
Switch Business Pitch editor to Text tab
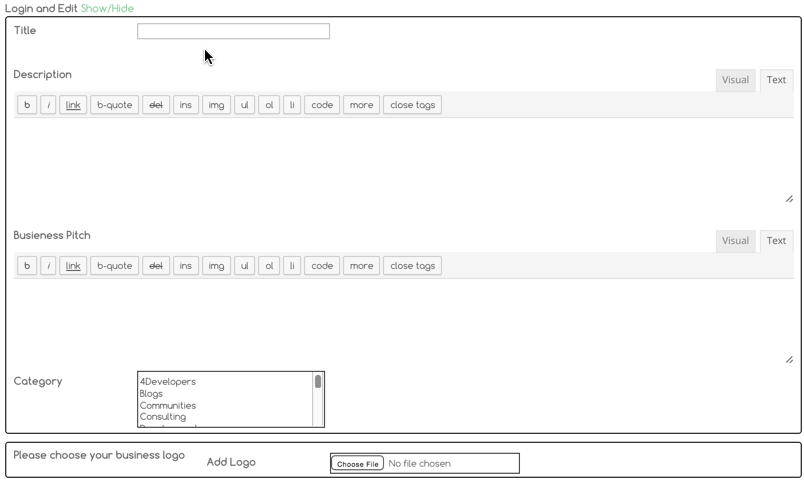point(776,241)
